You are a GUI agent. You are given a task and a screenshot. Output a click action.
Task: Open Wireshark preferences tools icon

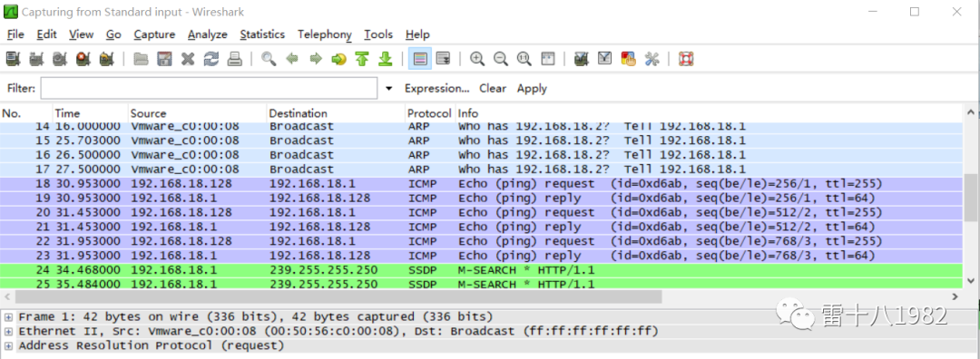tap(652, 59)
